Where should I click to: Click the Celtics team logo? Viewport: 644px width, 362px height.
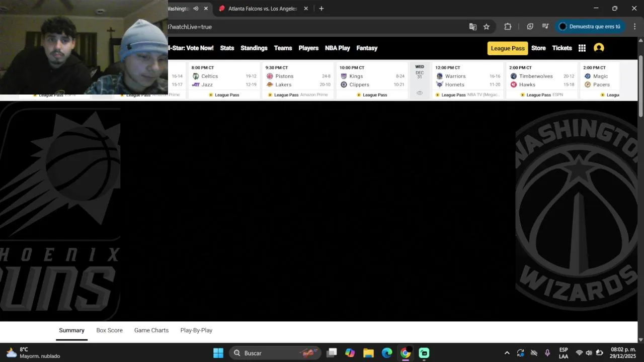tap(196, 76)
